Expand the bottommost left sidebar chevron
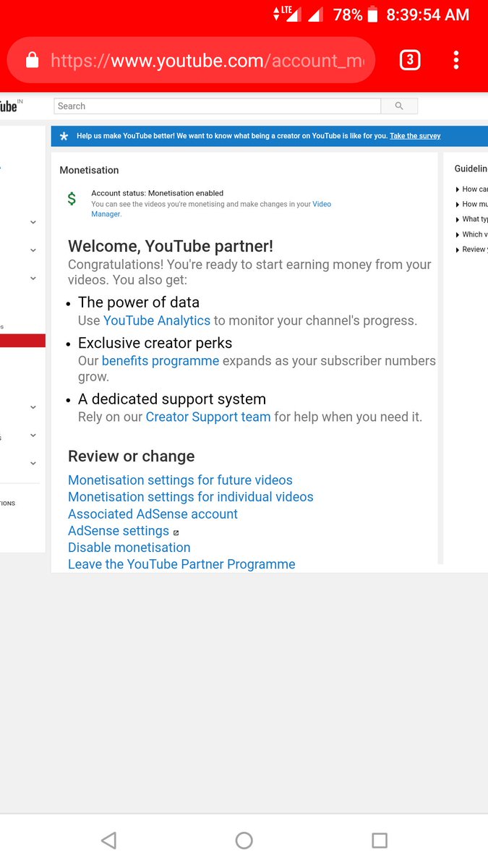 (33, 464)
